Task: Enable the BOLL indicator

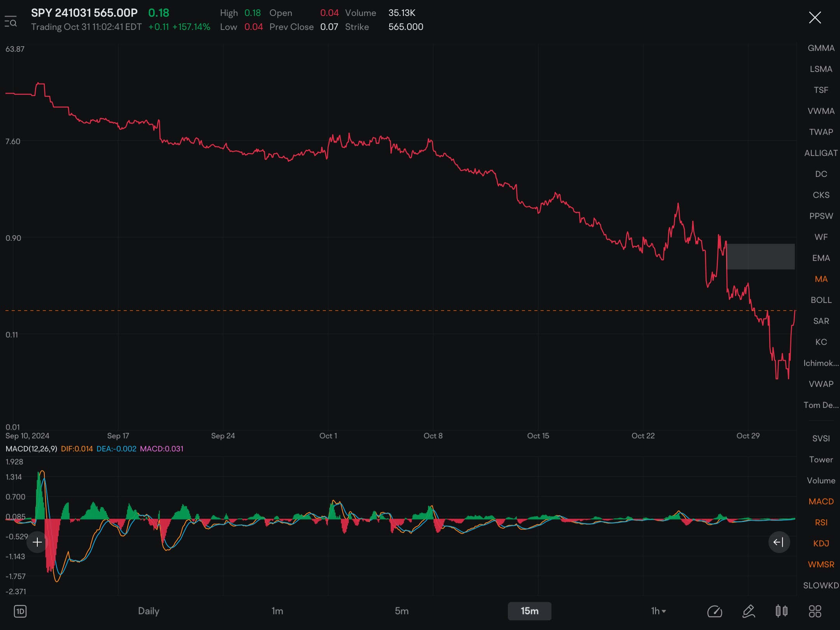Action: (821, 300)
